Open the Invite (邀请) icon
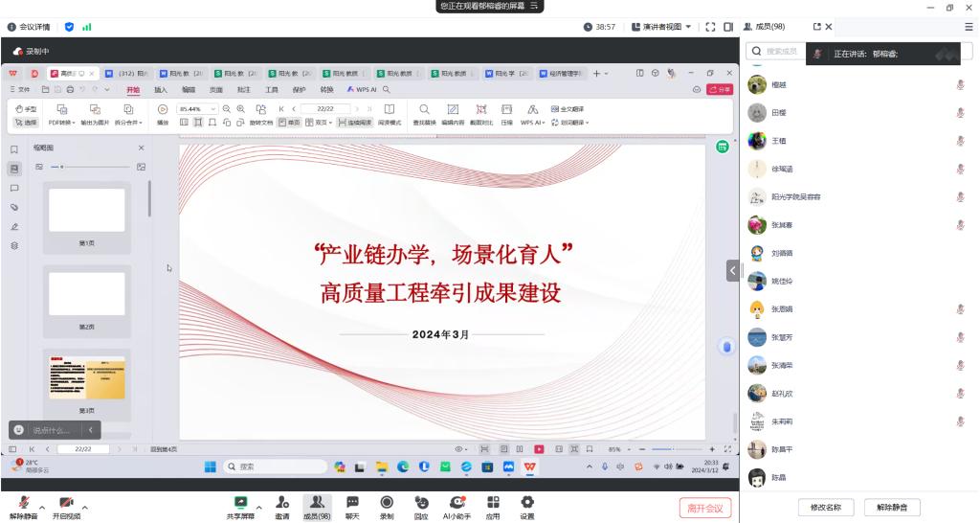The height and width of the screenshot is (523, 980). (x=282, y=503)
